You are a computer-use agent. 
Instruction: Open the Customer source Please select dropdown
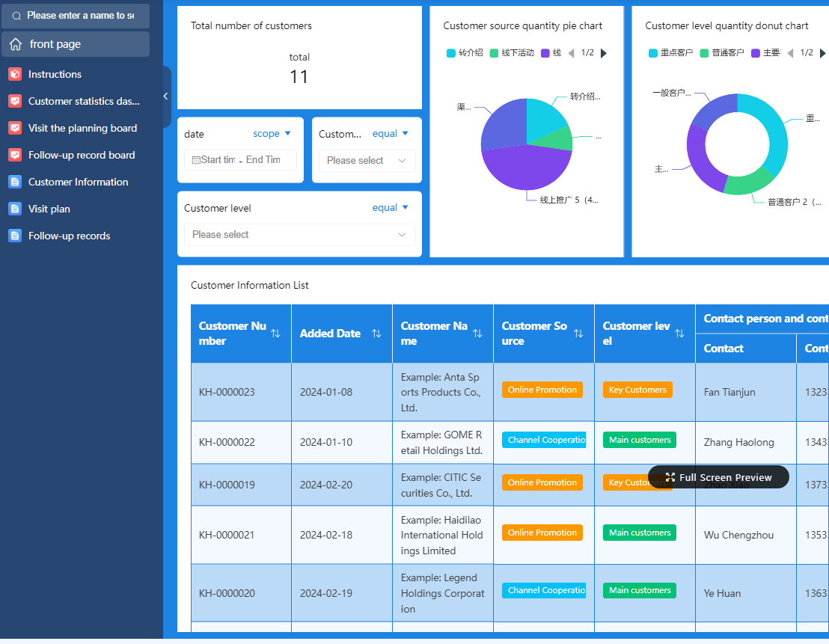pos(367,161)
